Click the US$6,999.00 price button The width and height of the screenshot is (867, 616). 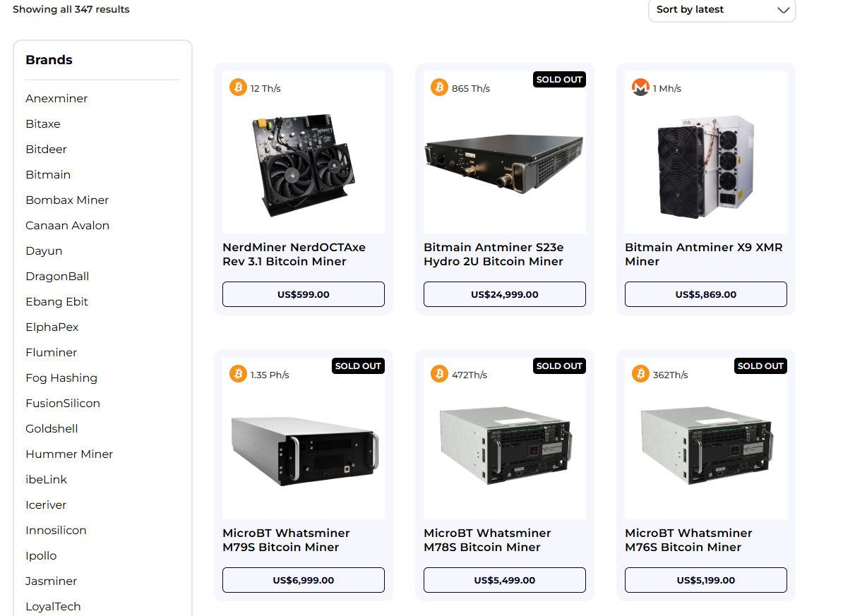pyautogui.click(x=304, y=580)
